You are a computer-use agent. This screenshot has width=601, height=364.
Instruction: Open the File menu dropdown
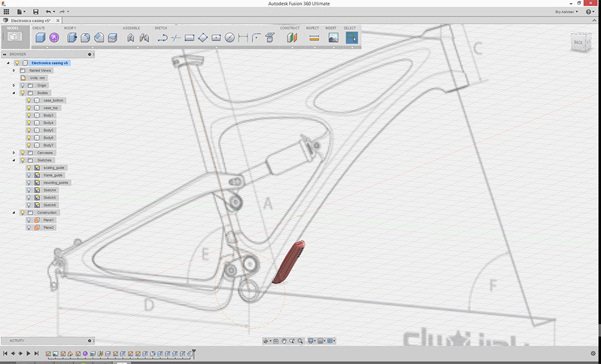pyautogui.click(x=21, y=12)
